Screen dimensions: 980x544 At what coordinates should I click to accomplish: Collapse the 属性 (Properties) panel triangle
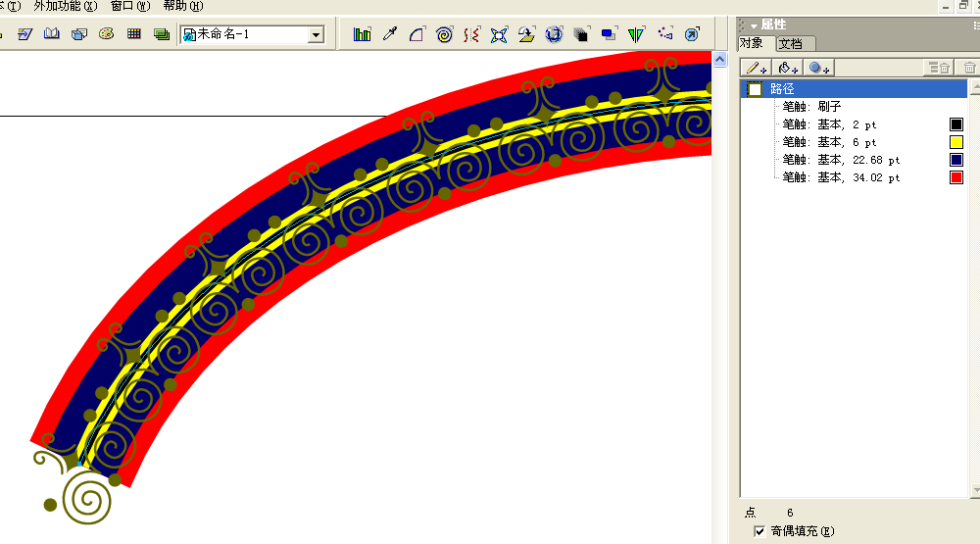[754, 25]
